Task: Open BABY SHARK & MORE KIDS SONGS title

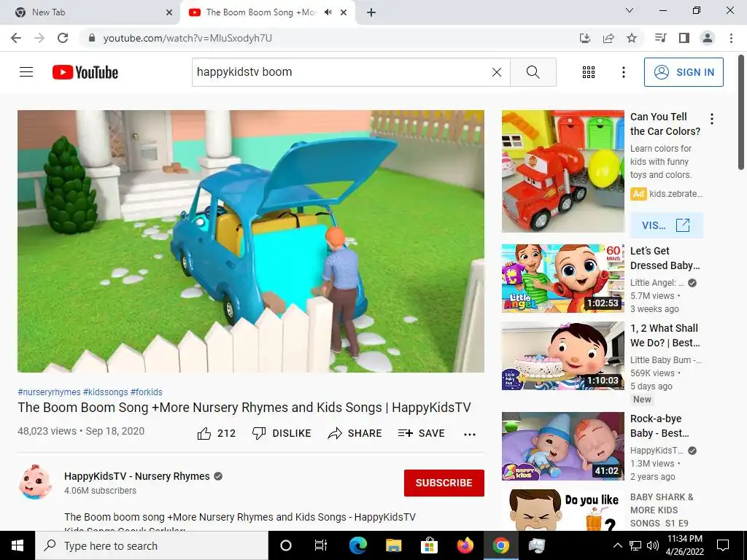Action: coord(661,510)
